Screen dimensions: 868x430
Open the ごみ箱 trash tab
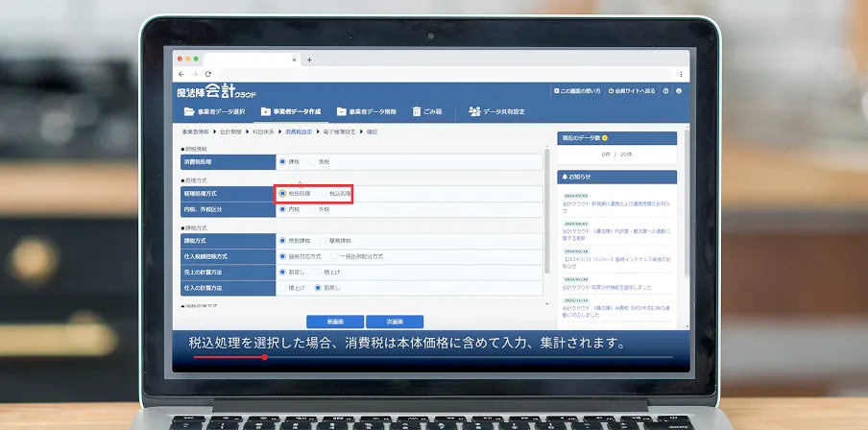(427, 111)
